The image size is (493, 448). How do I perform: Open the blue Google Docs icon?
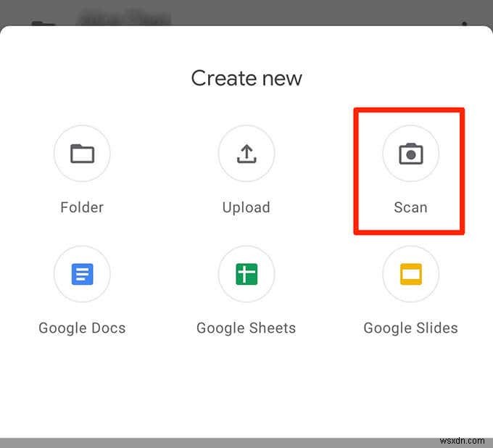pos(82,274)
